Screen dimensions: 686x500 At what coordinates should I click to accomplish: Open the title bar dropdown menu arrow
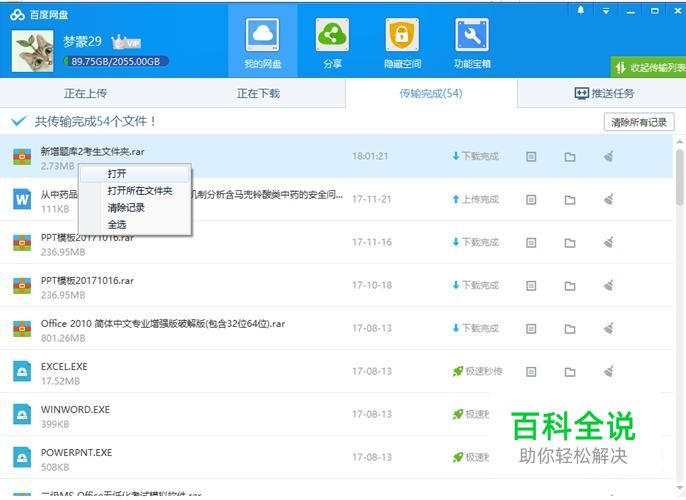click(606, 11)
